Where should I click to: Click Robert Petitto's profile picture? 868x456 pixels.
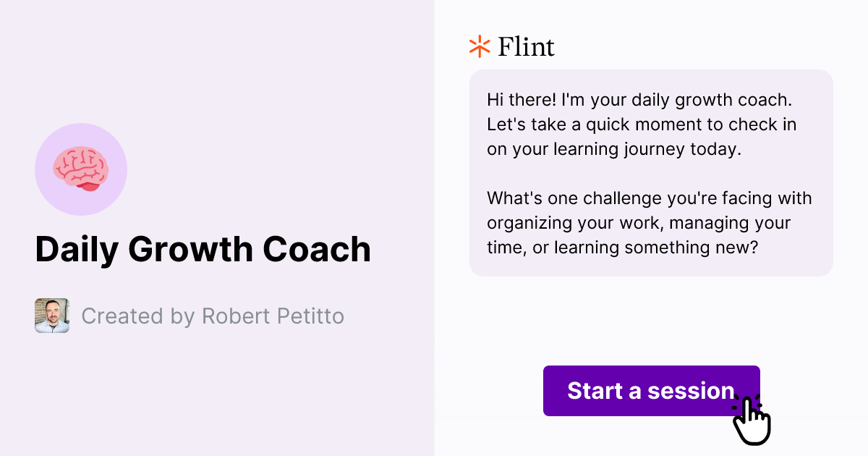pos(52,316)
